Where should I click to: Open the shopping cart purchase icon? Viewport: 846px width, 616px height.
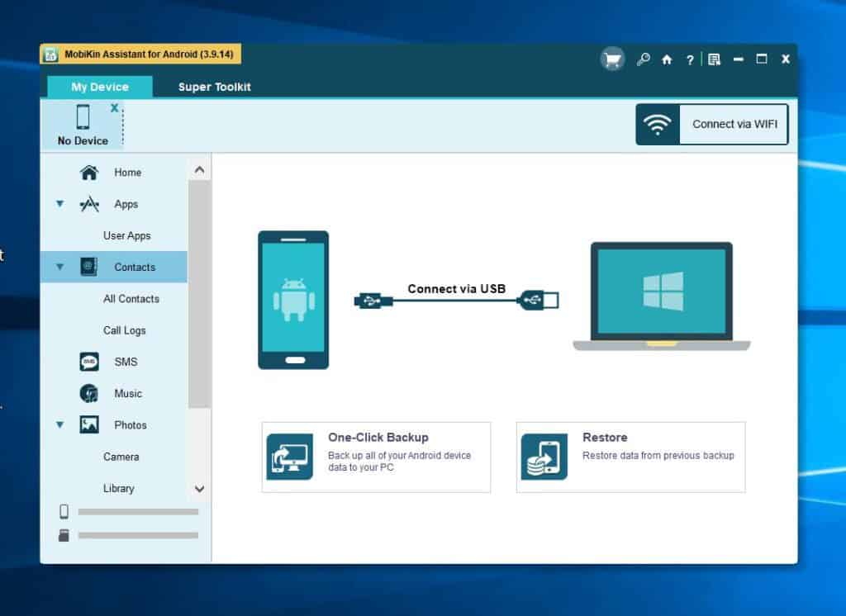click(612, 59)
